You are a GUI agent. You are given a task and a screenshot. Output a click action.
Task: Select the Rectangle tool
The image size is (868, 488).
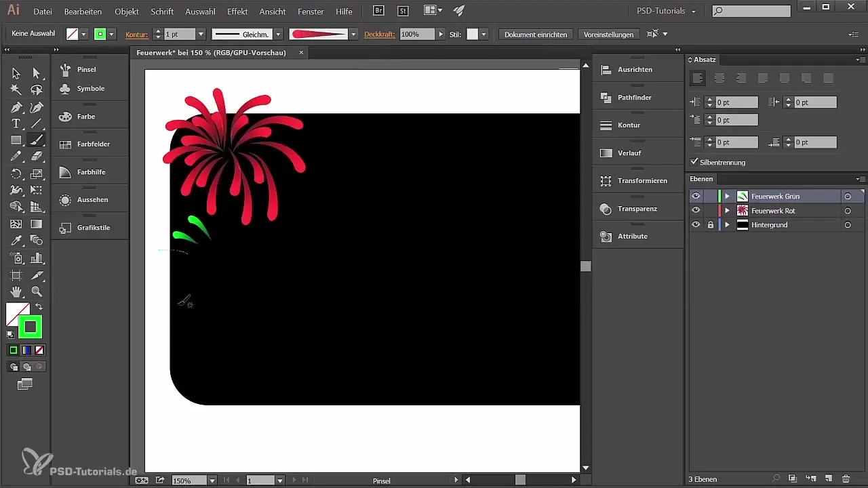tap(16, 140)
